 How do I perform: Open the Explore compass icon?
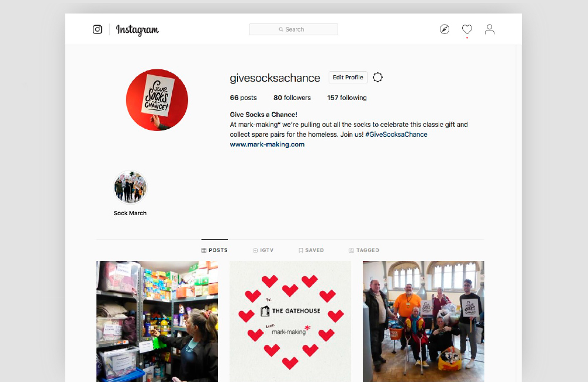click(445, 29)
